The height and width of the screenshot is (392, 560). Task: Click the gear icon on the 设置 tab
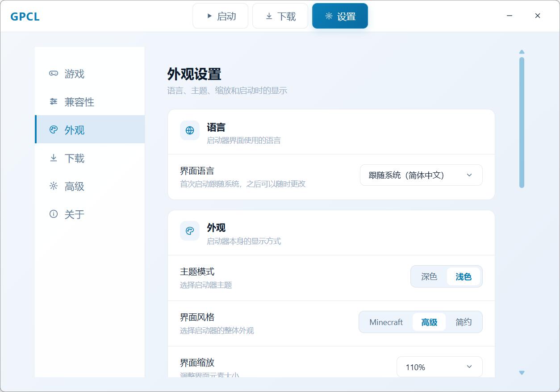329,16
